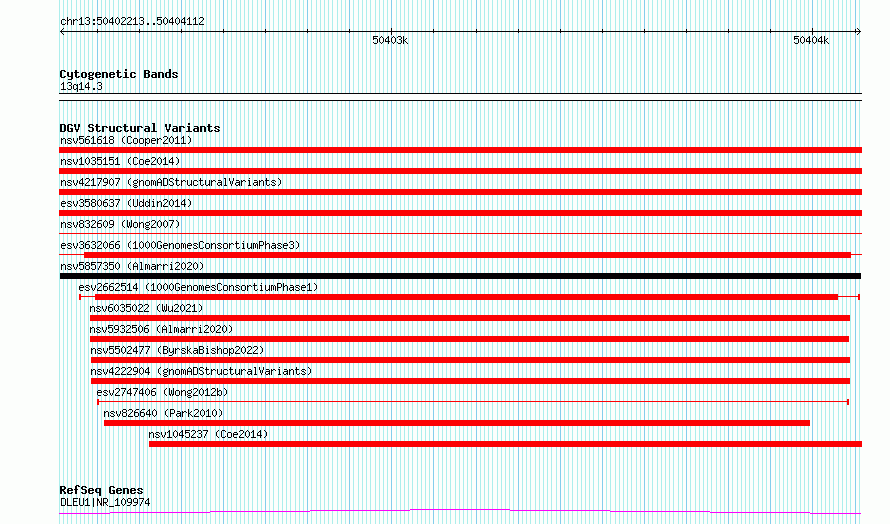Click the ruler's left arrowhead

[x=62, y=32]
